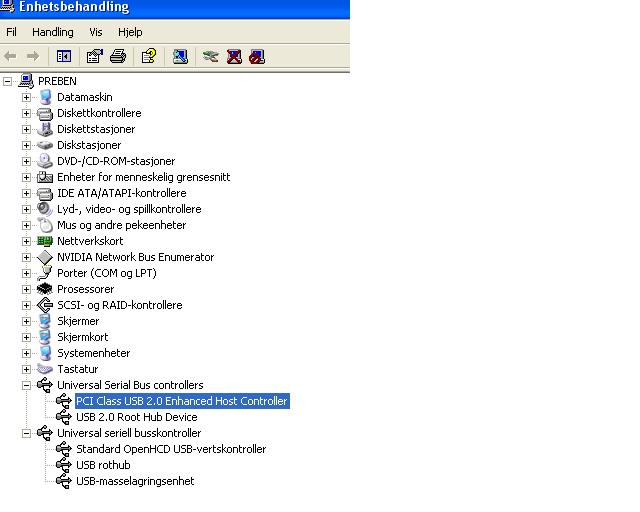Select Standard OpenHCD USB-vertskontroller
The width and height of the screenshot is (640, 512).
171,449
